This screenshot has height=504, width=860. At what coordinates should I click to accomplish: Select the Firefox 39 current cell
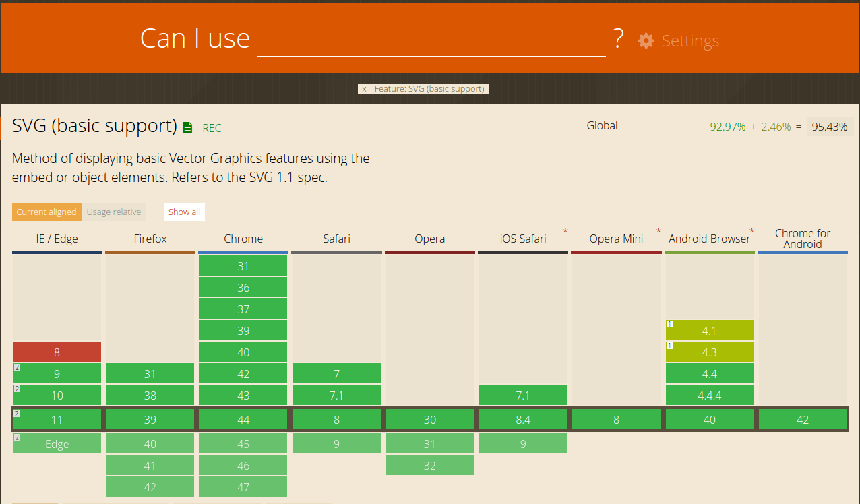[150, 419]
